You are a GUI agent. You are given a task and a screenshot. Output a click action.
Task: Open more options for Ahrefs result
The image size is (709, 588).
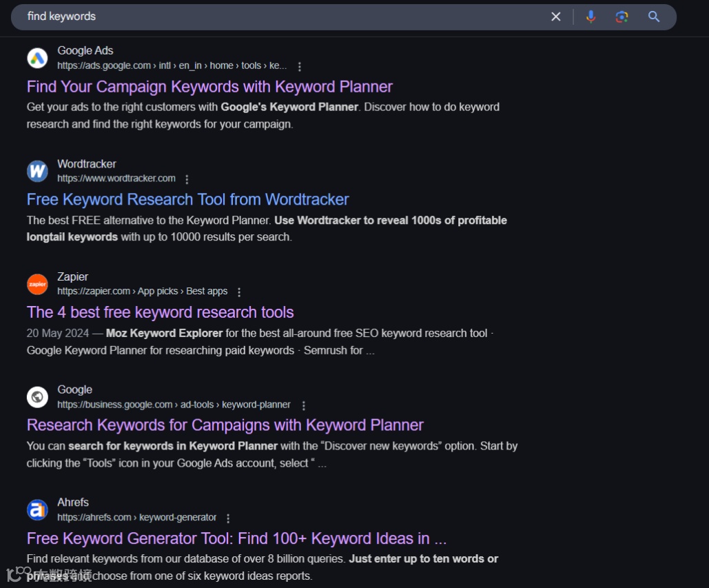pos(228,518)
